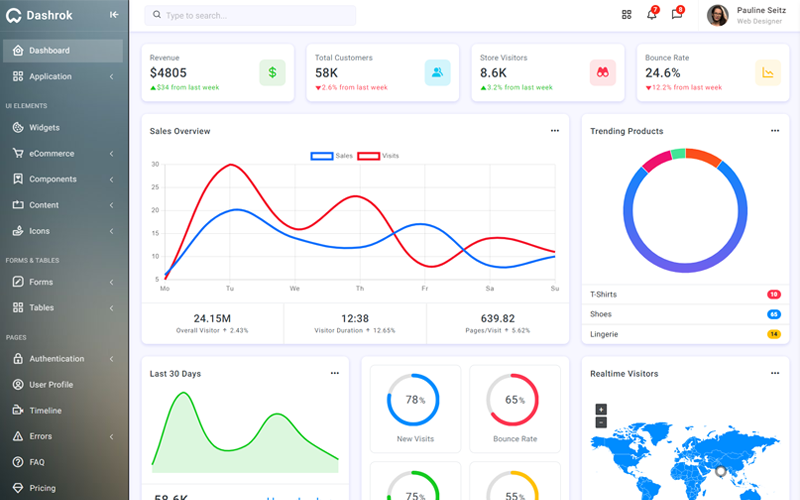Click the Total Customers people icon
Screen dimensions: 800x500
point(437,72)
